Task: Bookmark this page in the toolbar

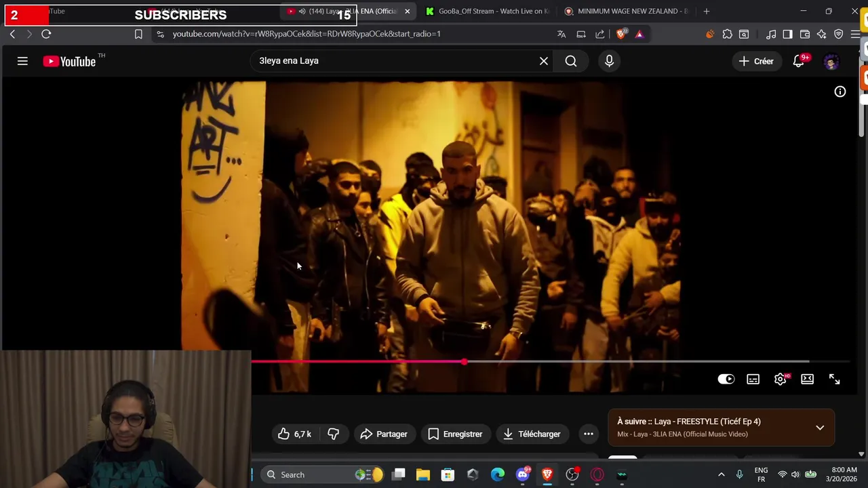Action: point(138,34)
